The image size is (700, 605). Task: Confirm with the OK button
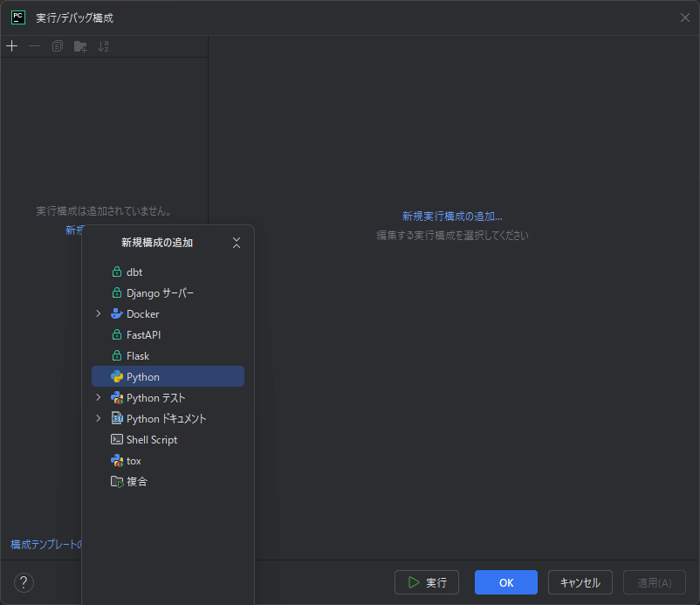click(506, 582)
